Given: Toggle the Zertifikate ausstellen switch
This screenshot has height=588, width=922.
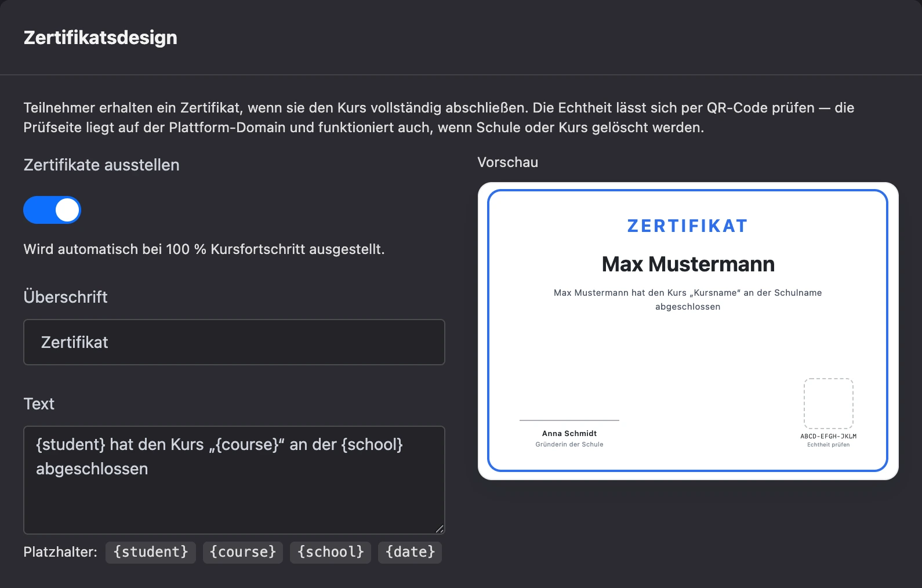Looking at the screenshot, I should 52,210.
